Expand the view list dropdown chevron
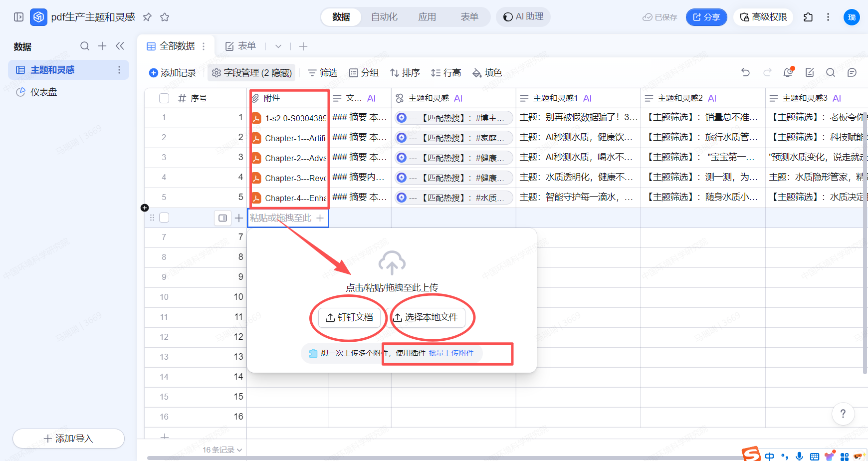868x461 pixels. click(x=278, y=46)
